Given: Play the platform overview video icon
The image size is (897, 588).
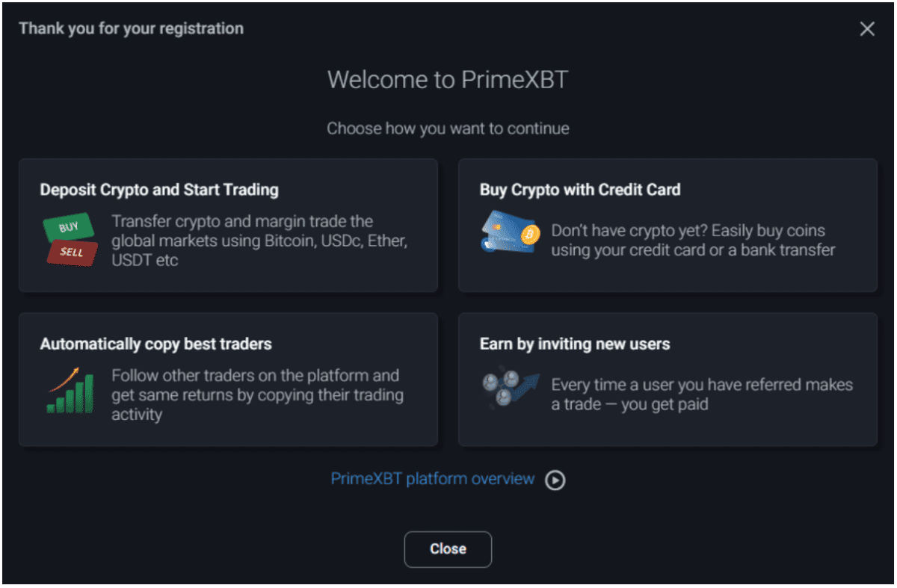Looking at the screenshot, I should 555,480.
